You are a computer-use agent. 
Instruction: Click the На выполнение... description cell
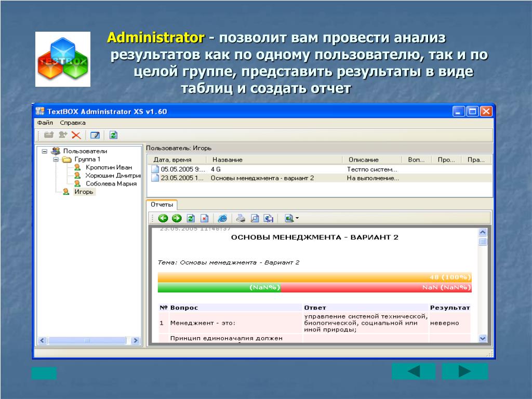point(373,178)
